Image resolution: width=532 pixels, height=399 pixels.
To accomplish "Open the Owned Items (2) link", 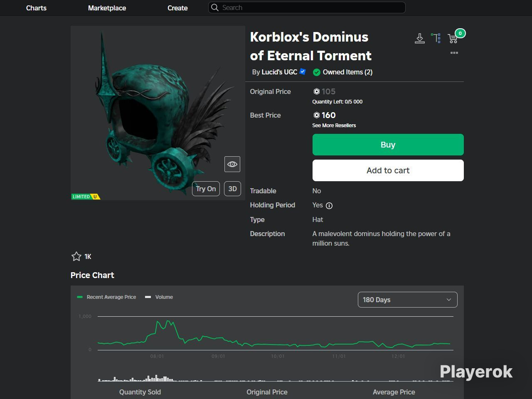I will [347, 72].
